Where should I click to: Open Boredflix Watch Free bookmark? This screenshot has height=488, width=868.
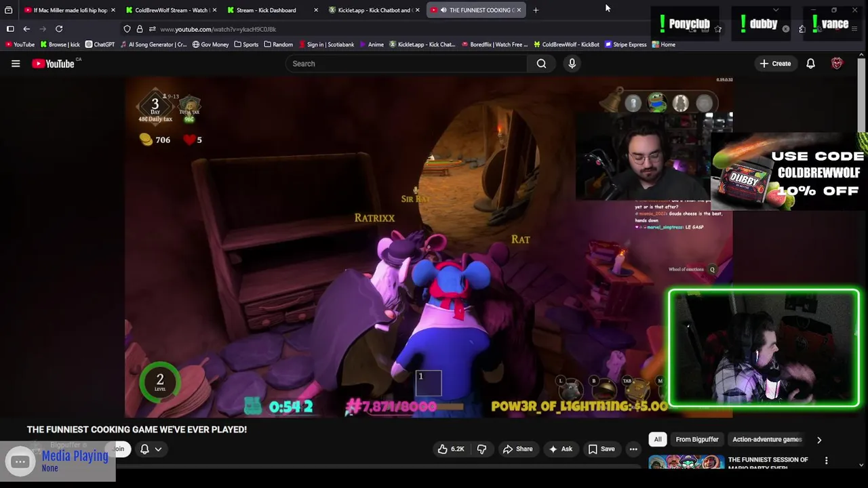pos(494,45)
